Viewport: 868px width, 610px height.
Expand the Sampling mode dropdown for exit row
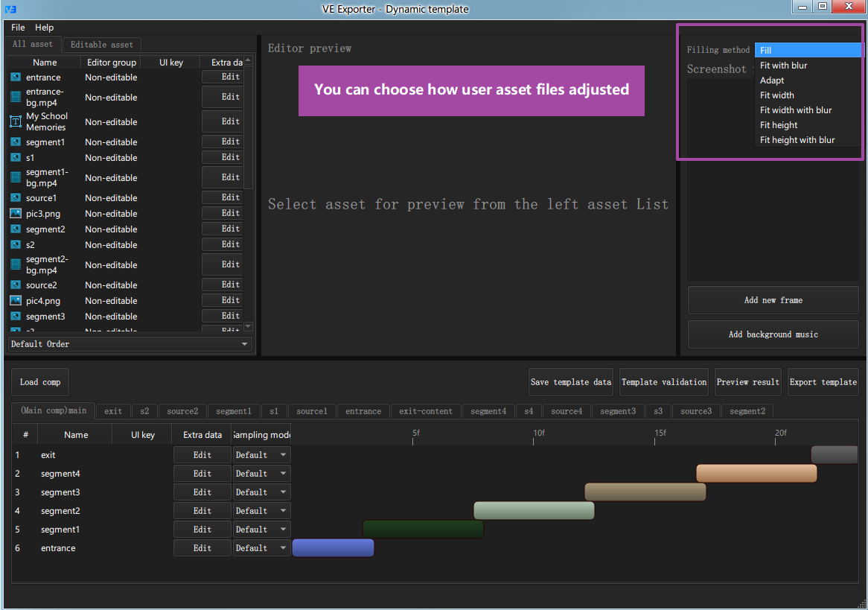(261, 455)
